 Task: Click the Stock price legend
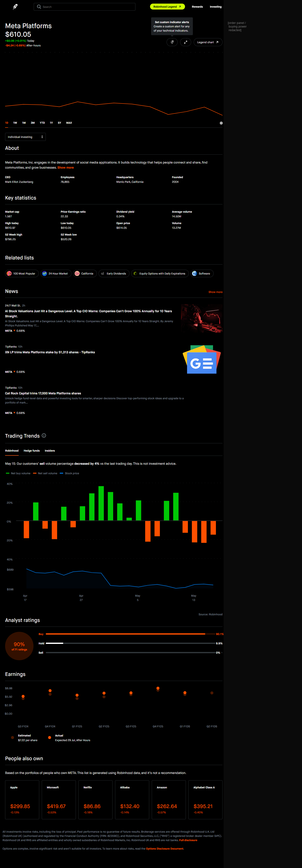point(70,473)
